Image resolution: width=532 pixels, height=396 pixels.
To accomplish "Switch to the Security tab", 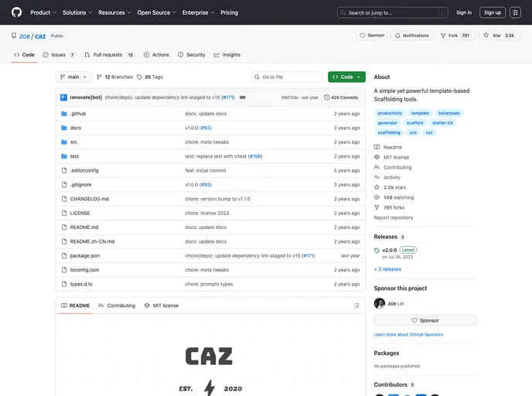I will pos(191,55).
